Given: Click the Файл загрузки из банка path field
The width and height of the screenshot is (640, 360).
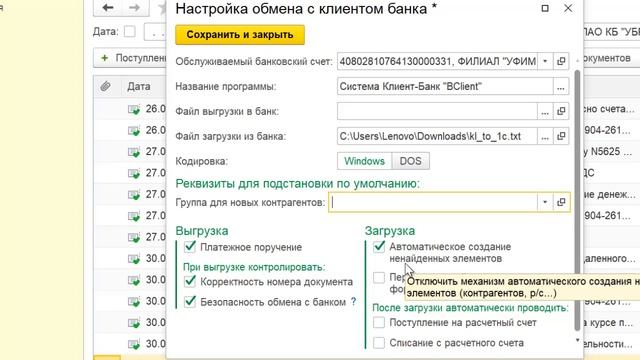Looking at the screenshot, I should 437,136.
